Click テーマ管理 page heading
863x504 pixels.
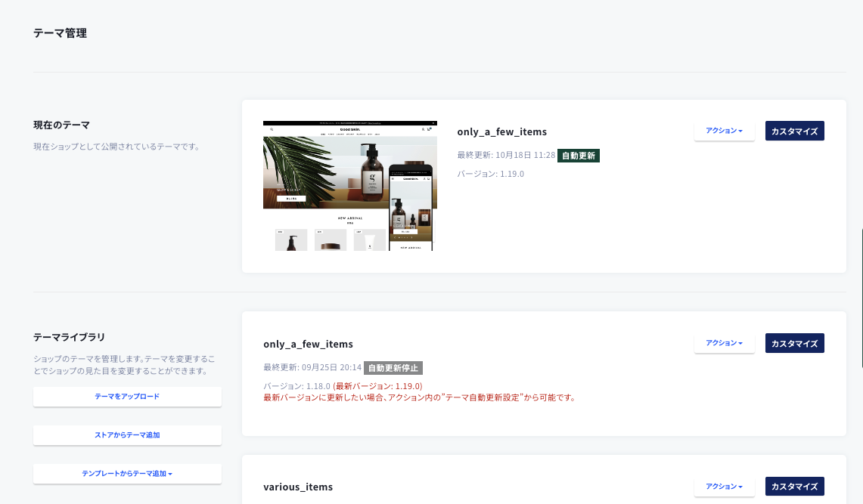coord(60,33)
